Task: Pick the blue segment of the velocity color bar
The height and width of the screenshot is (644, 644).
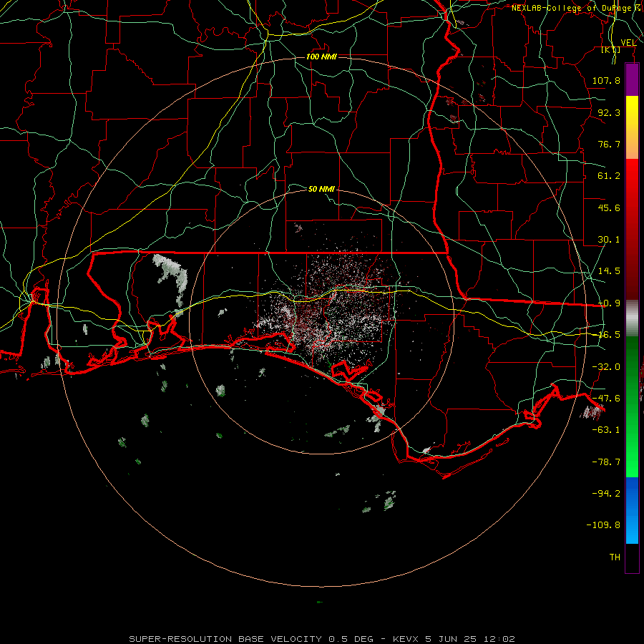Action: (x=632, y=510)
